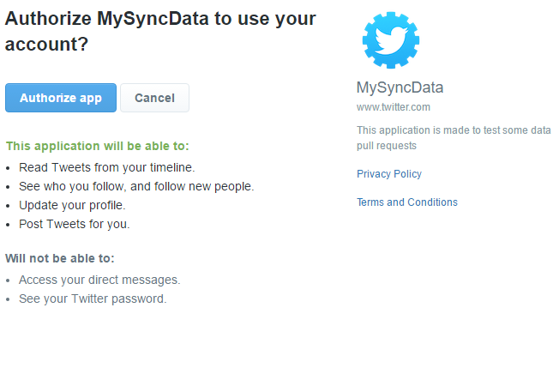Open the Terms and Conditions link

(407, 202)
